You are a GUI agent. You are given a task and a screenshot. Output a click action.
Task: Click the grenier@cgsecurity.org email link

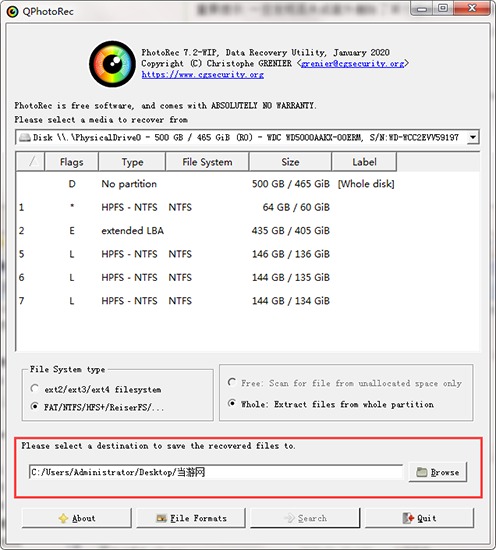(353, 63)
